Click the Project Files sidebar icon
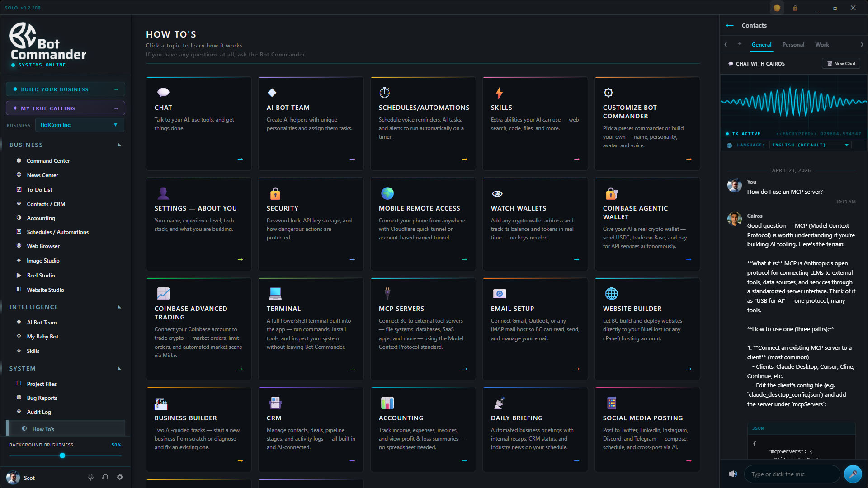 [19, 384]
